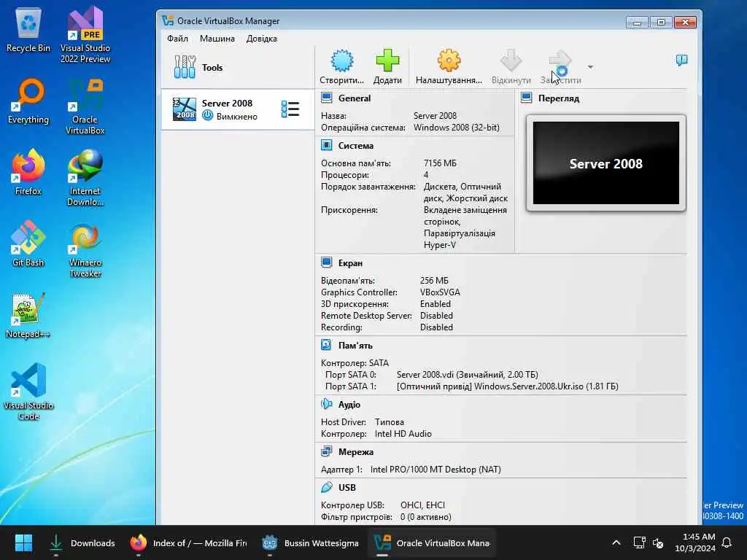Click the Intel HD Audio controller value
Viewport: 747px width, 560px height.
tap(403, 434)
